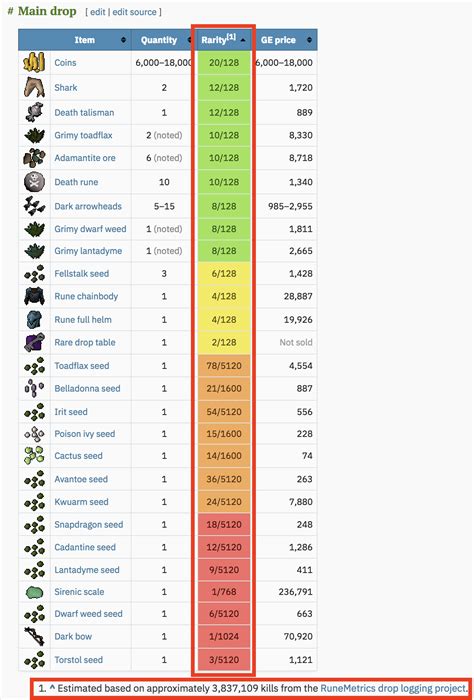Click the Death talisman icon

click(x=34, y=112)
